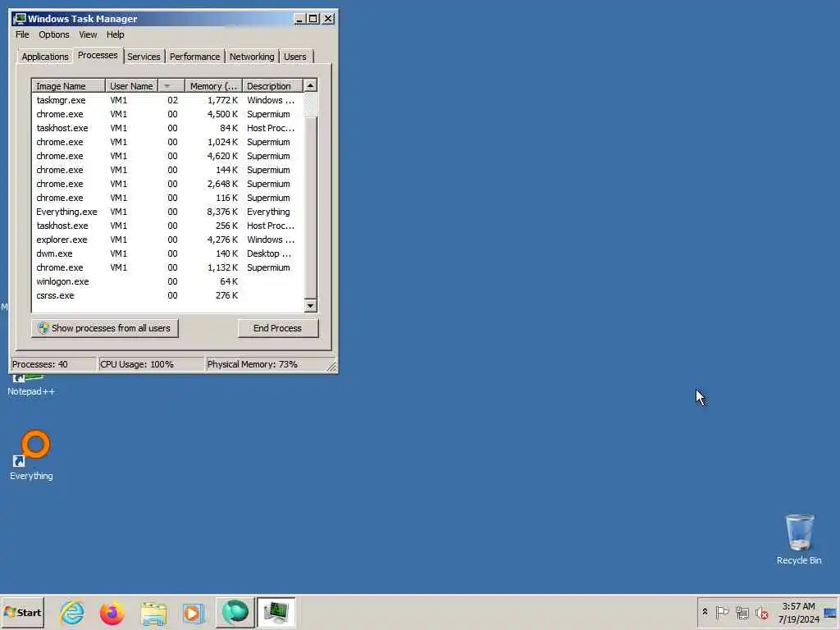Select chrome.exe row using 4,500 K
Image resolution: width=840 pixels, height=630 pixels.
(167, 114)
